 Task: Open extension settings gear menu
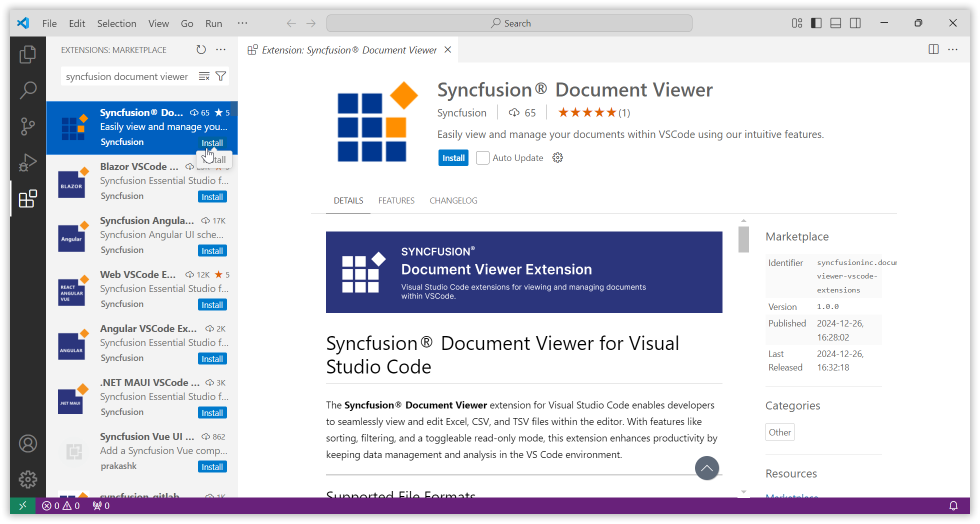tap(557, 158)
